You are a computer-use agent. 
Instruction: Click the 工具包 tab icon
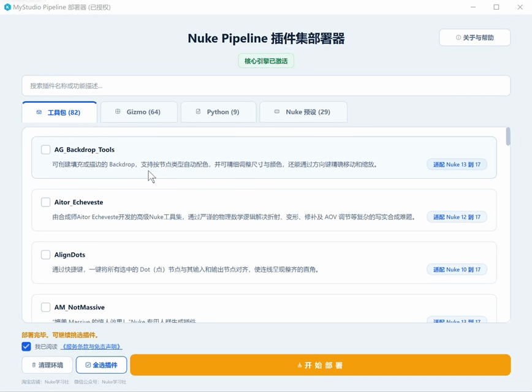[x=39, y=112]
